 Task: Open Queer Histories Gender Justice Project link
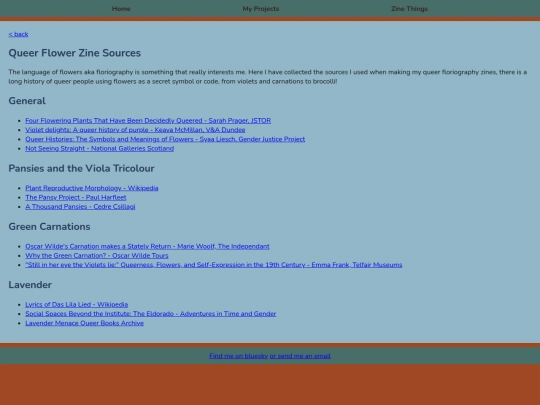point(165,139)
